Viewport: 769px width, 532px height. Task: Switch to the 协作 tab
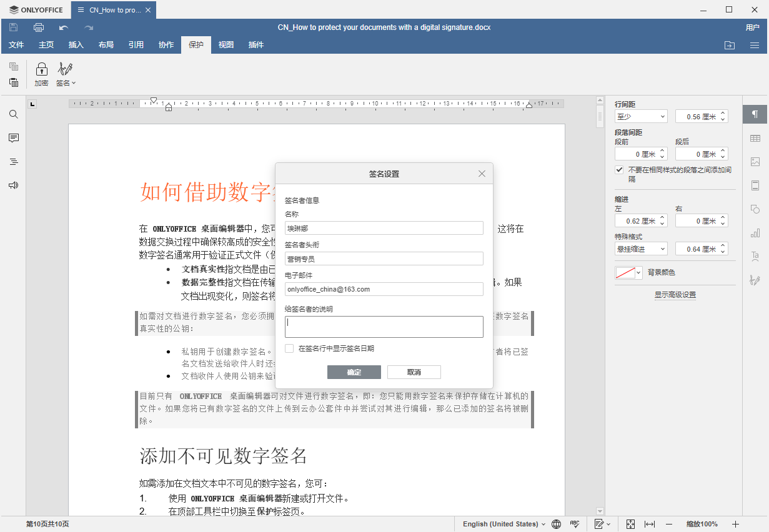pos(166,45)
